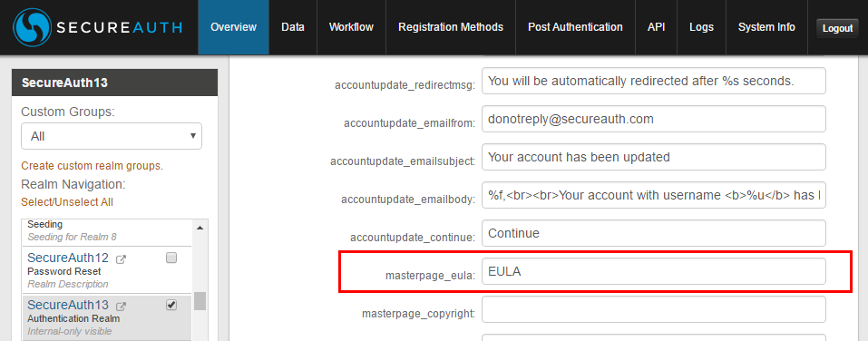The image size is (868, 341).
Task: Click the realm list scroll-up arrow
Action: click(x=200, y=228)
